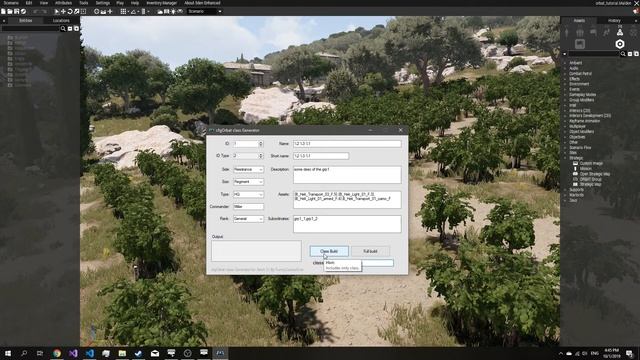Click the Commander input field

248,207
